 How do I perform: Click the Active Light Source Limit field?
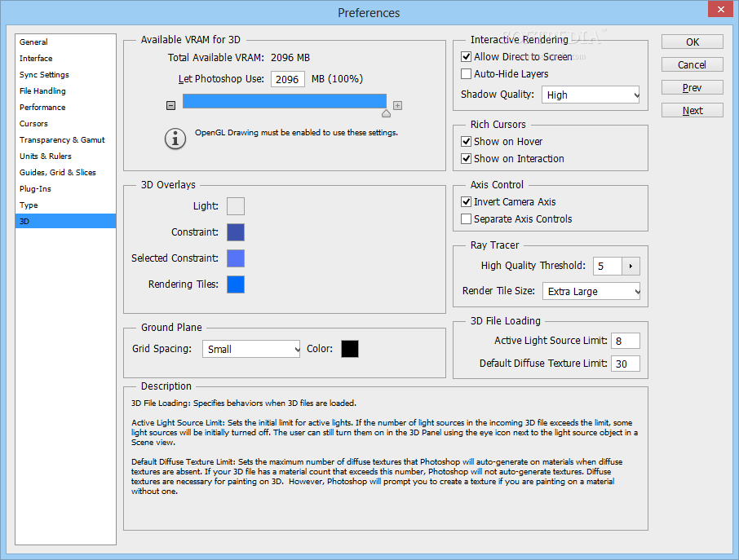click(x=626, y=341)
